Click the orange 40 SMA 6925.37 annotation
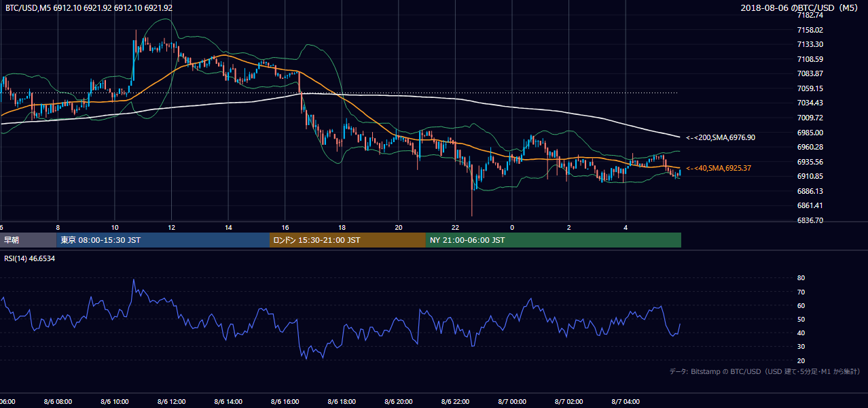868x408 pixels. (x=719, y=168)
